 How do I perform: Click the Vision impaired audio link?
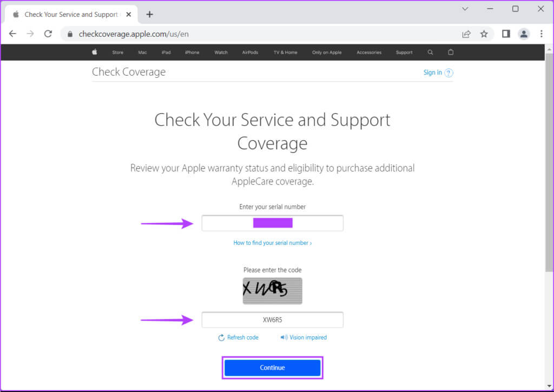(304, 337)
